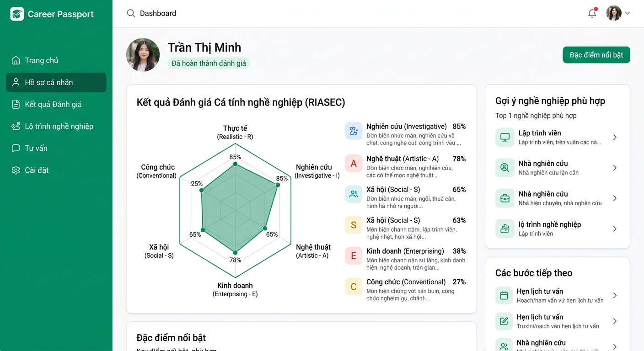Open the Cài đặt settings gear icon
The height and width of the screenshot is (351, 644).
(x=16, y=170)
